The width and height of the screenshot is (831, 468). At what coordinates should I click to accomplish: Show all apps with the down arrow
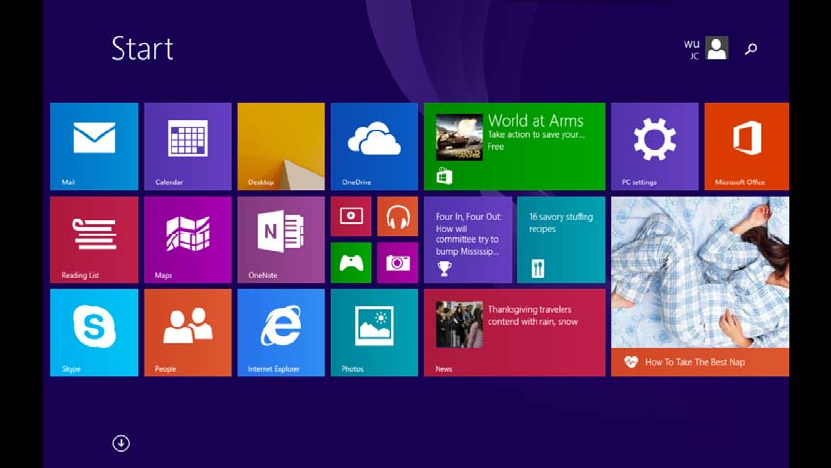(x=121, y=443)
